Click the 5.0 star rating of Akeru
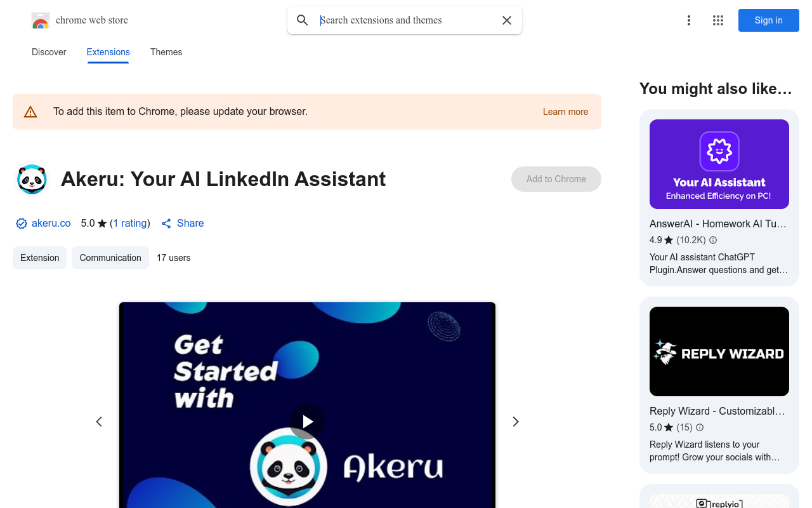The image size is (812, 508). 94,224
